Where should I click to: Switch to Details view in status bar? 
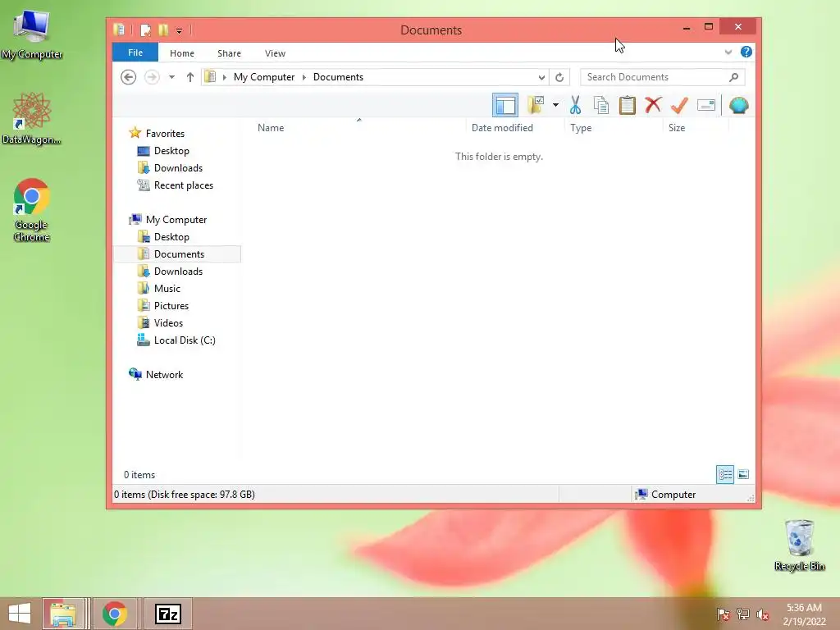coord(725,474)
